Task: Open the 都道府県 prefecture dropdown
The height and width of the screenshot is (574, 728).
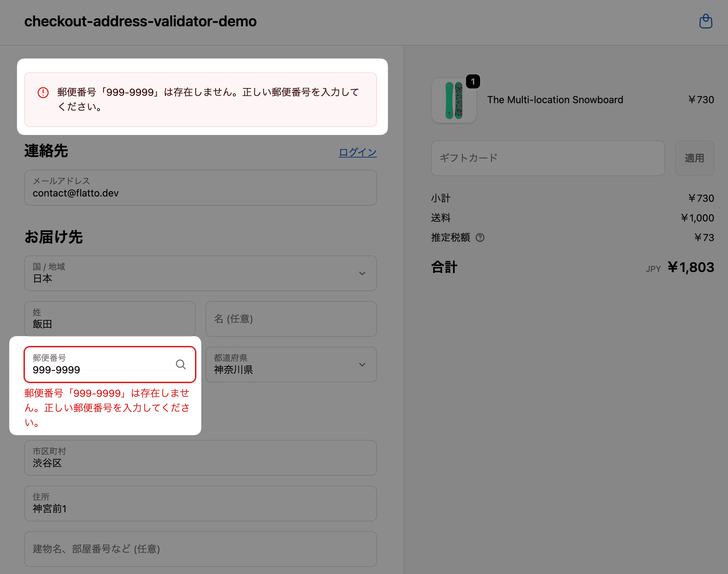Action: pyautogui.click(x=291, y=365)
